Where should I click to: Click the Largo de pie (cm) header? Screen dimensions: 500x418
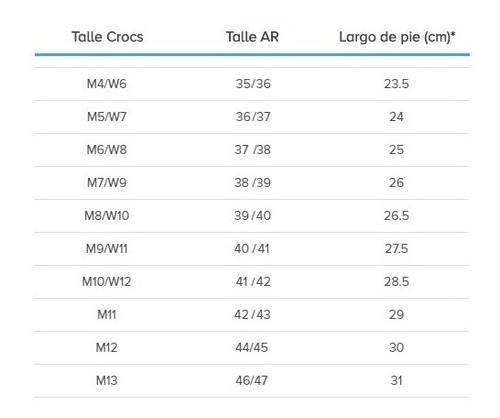(x=397, y=37)
